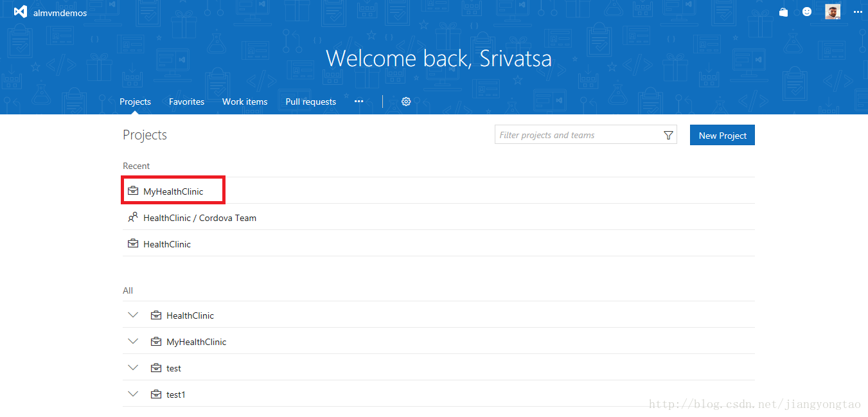This screenshot has width=868, height=417.
Task: Click the feedback smiley face icon
Action: tap(807, 12)
